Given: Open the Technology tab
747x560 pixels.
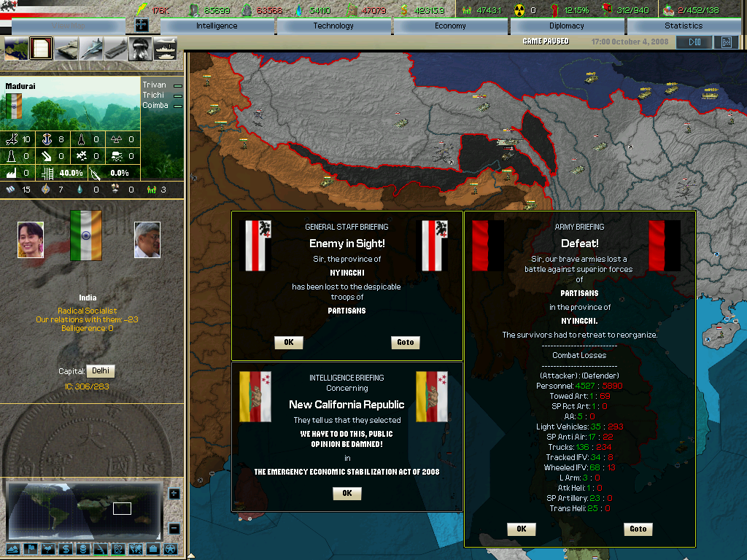Looking at the screenshot, I should [333, 26].
